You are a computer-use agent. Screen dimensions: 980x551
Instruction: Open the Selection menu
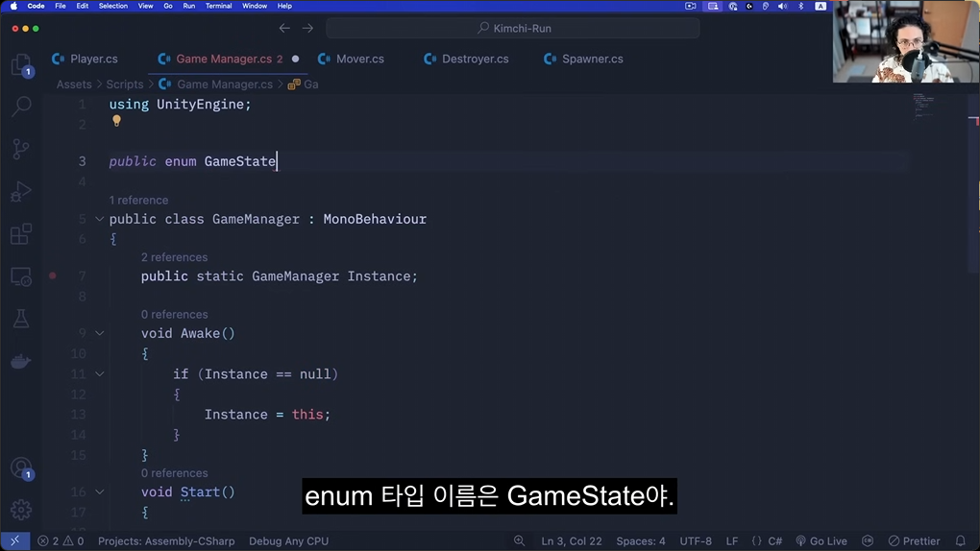tap(113, 6)
